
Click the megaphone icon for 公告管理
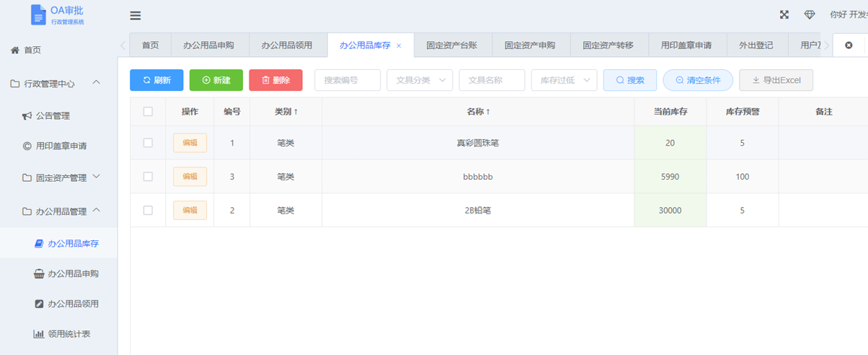(x=27, y=115)
